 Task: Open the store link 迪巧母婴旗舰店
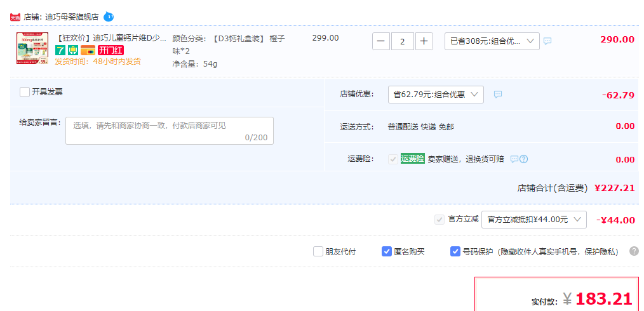(x=72, y=17)
